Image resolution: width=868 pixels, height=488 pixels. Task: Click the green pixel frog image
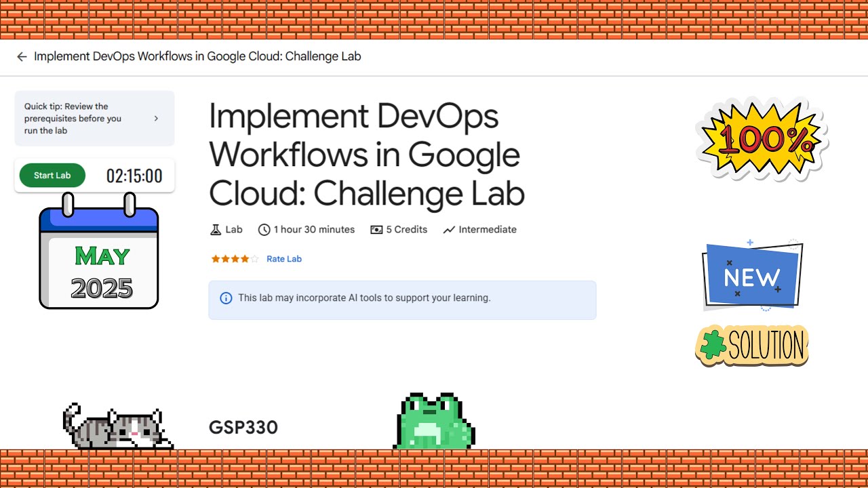click(434, 420)
